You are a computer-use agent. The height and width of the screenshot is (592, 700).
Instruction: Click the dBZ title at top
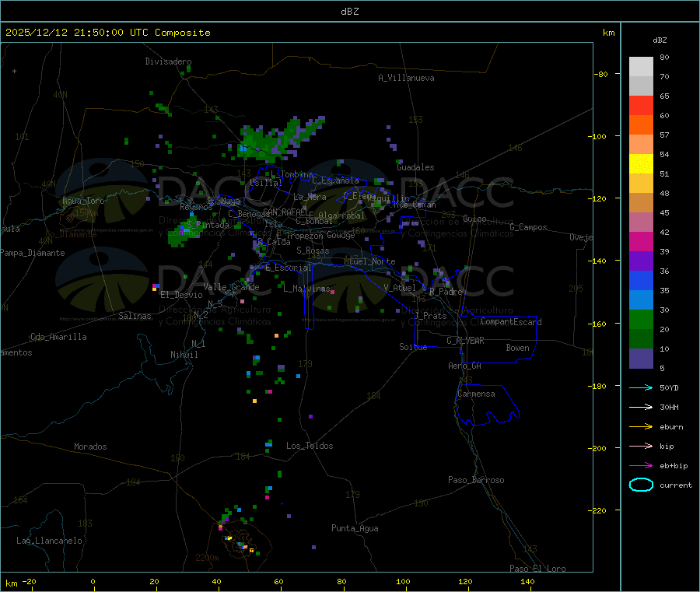[349, 11]
